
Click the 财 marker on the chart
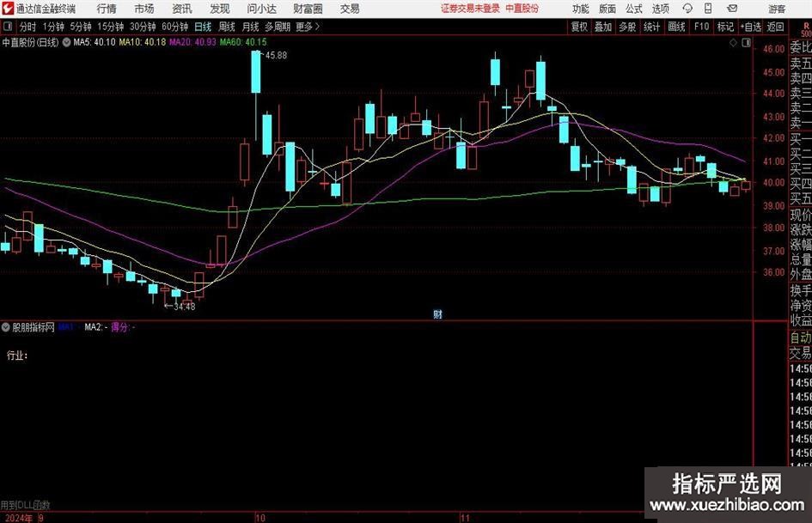pos(437,314)
